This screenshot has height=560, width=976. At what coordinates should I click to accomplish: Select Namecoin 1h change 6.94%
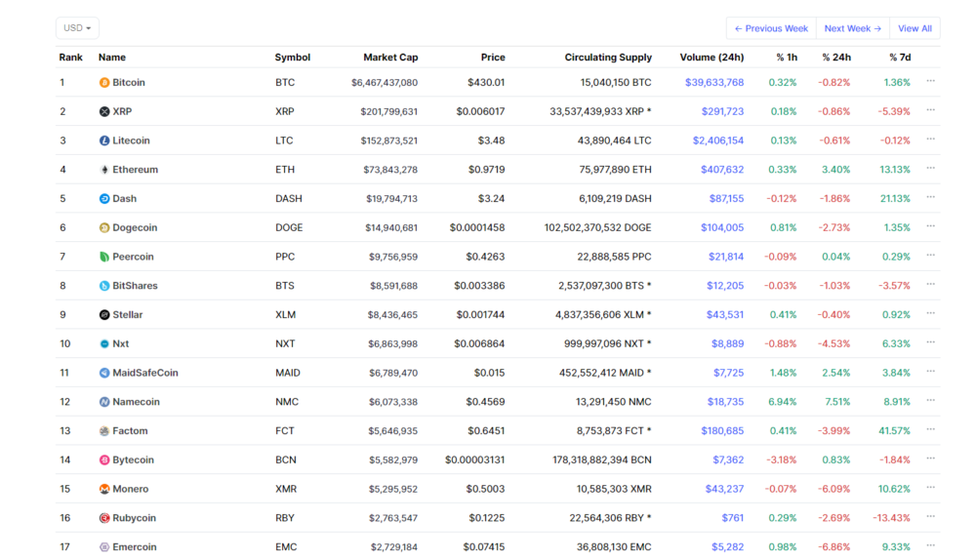click(x=783, y=402)
